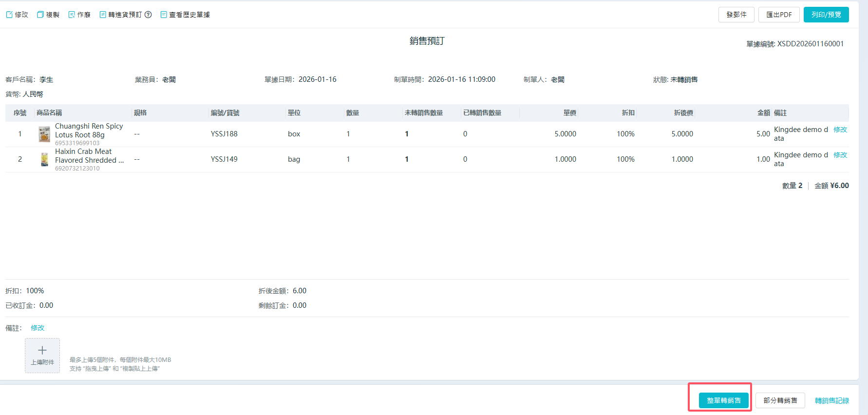Click the 商品名稱 column header
Image resolution: width=868 pixels, height=415 pixels.
[x=49, y=113]
